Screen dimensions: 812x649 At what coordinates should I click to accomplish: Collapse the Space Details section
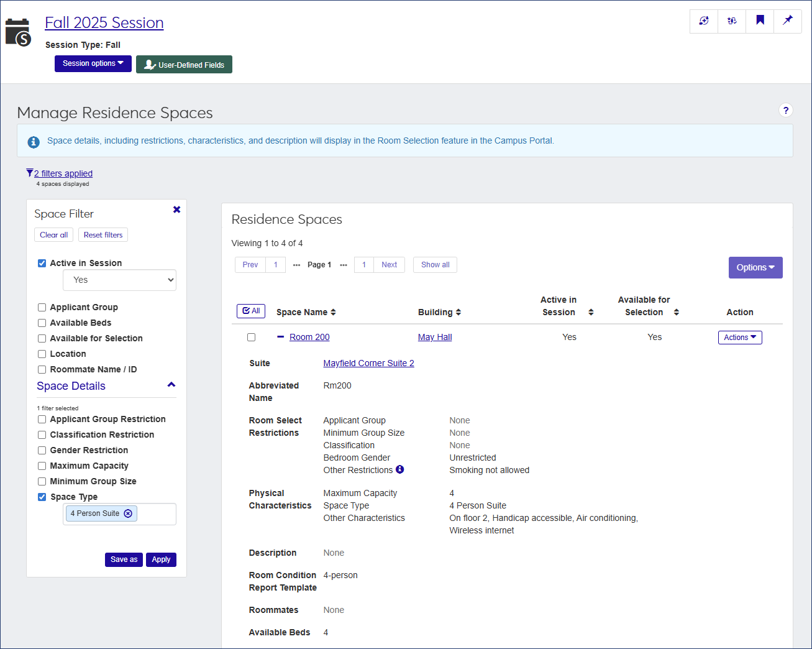pos(171,384)
